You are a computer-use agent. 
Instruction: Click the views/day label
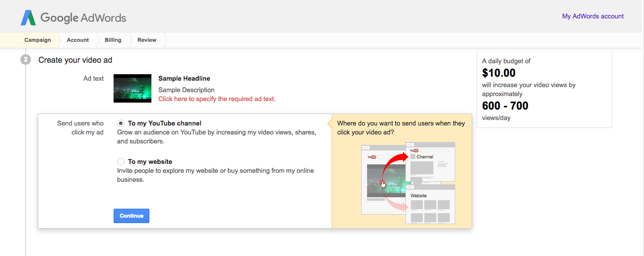tap(496, 118)
